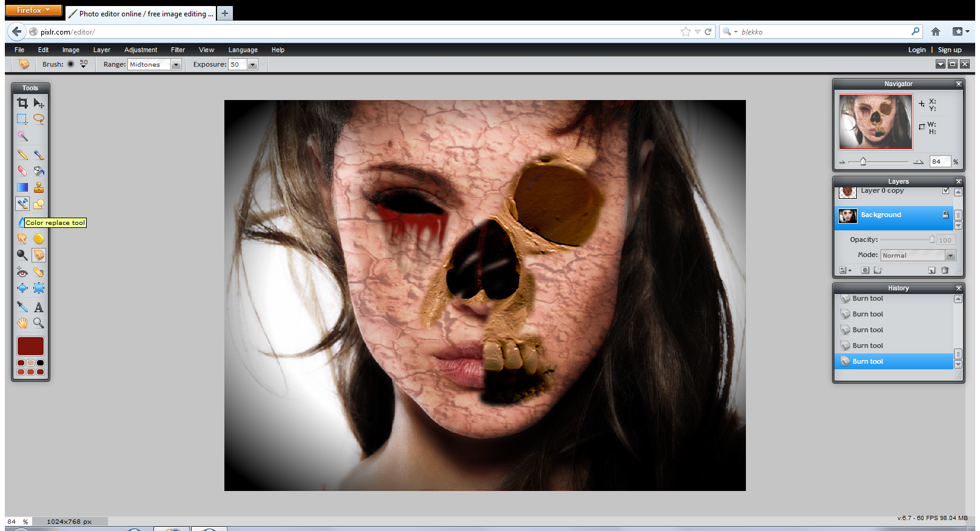
Task: Select the Color Replace tool
Action: 22,204
